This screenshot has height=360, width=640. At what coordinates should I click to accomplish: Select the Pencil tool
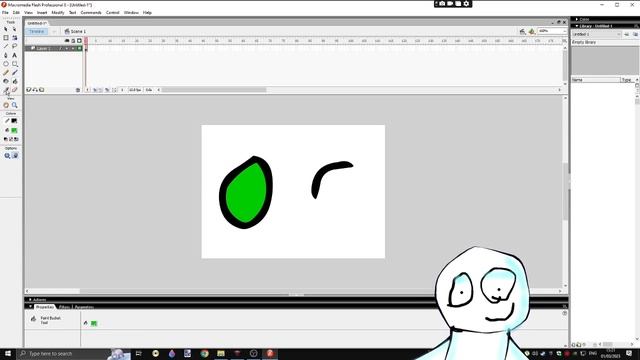(x=6, y=72)
